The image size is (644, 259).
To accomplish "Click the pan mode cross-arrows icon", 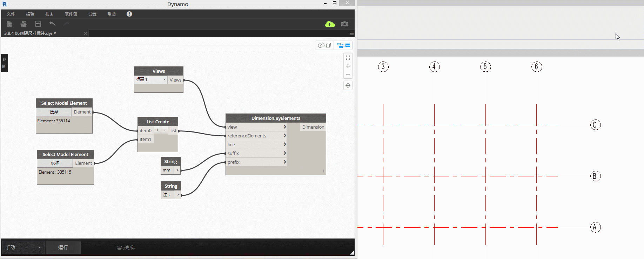I will (x=348, y=85).
